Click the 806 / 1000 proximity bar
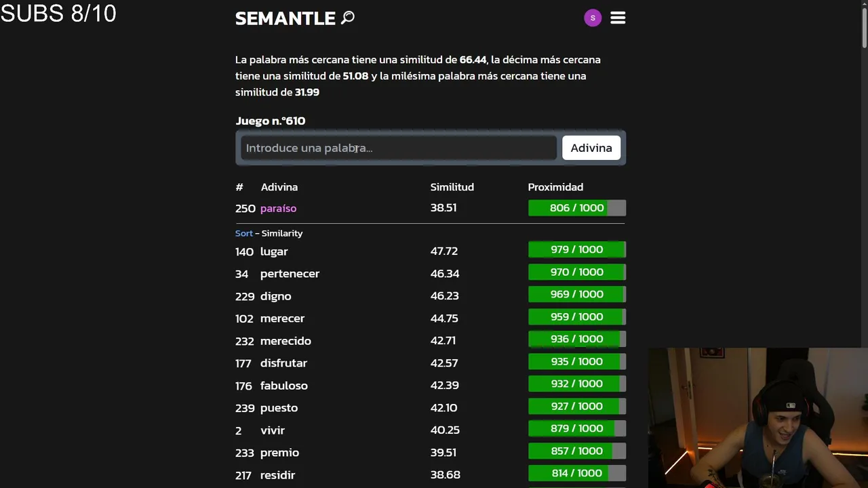Image resolution: width=868 pixels, height=488 pixels. tap(576, 208)
